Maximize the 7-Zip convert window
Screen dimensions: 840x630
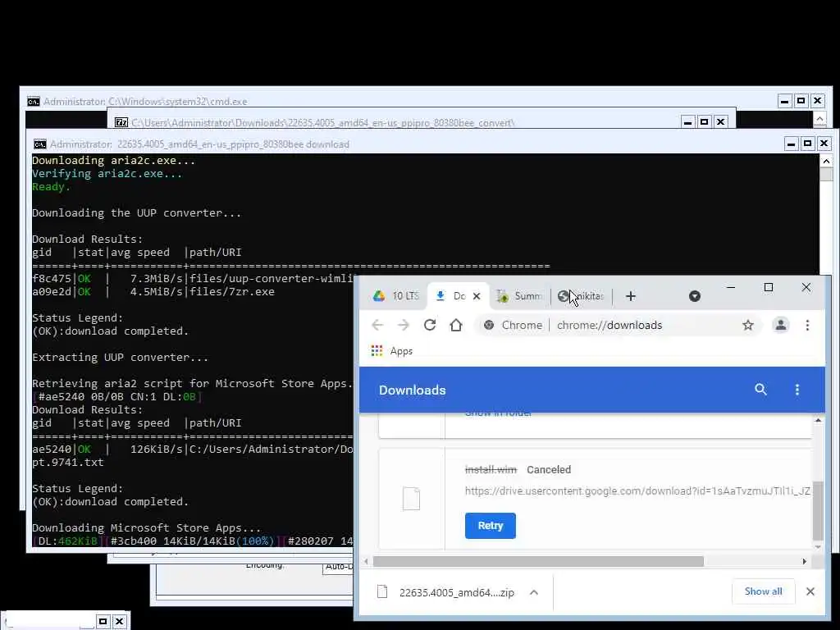point(704,122)
